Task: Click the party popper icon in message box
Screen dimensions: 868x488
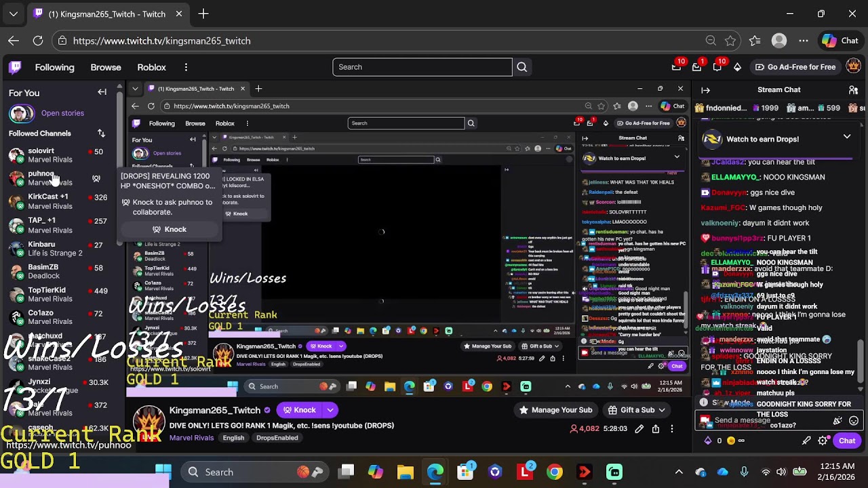Action: 837,420
